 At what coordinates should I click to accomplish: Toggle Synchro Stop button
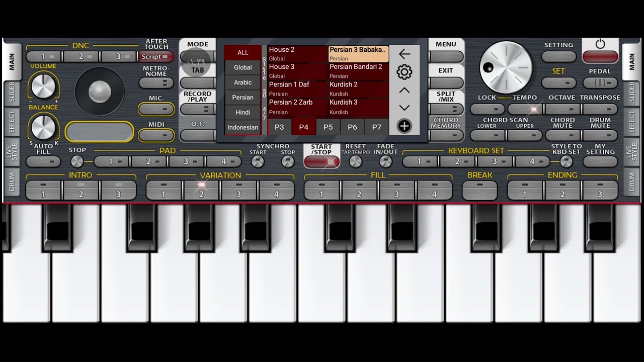pyautogui.click(x=288, y=161)
